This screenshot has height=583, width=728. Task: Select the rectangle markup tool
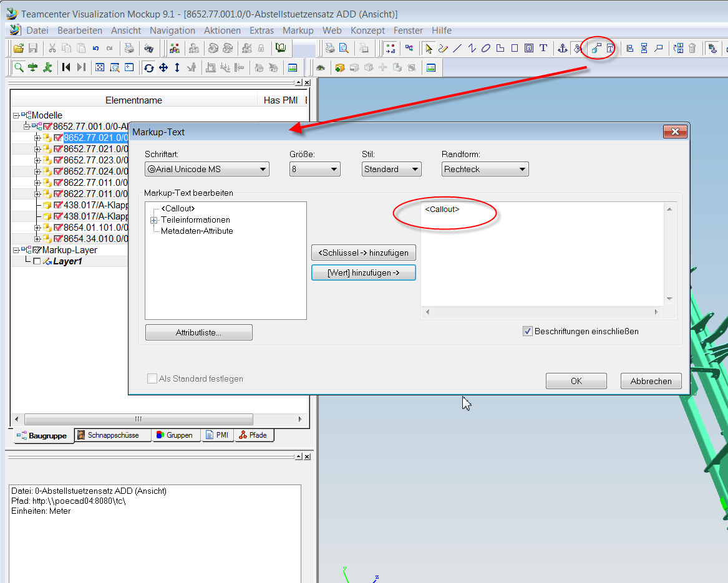tap(515, 48)
